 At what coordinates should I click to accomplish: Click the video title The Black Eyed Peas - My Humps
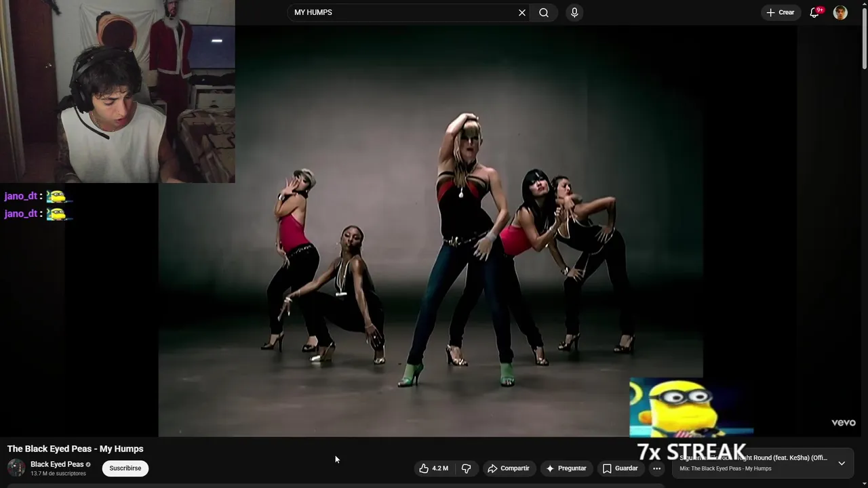[75, 449]
